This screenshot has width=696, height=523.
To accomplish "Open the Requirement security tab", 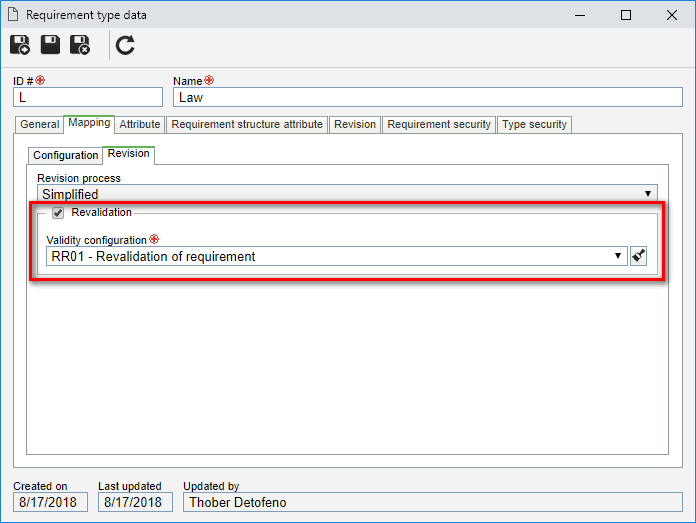I will [x=439, y=124].
